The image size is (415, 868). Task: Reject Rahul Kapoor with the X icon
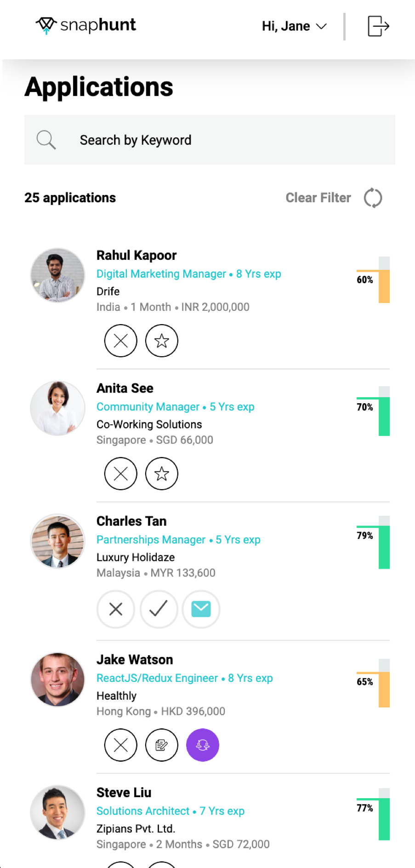point(121,341)
